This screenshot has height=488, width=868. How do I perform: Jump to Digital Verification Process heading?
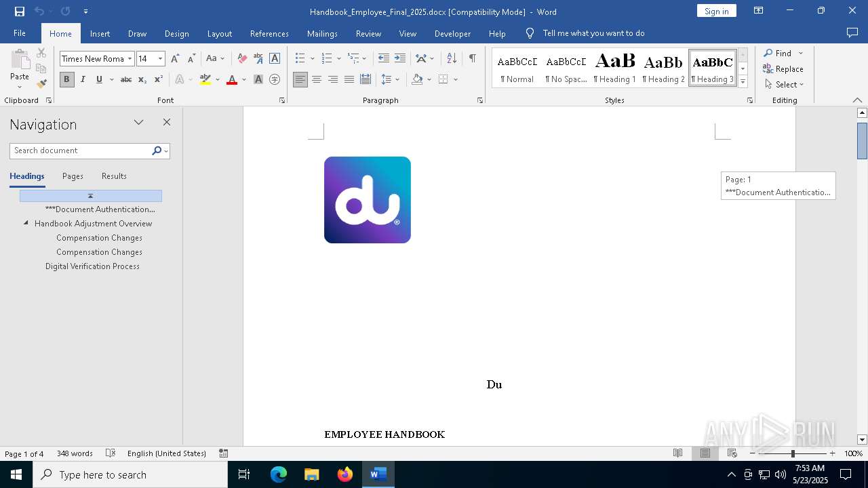pyautogui.click(x=92, y=266)
